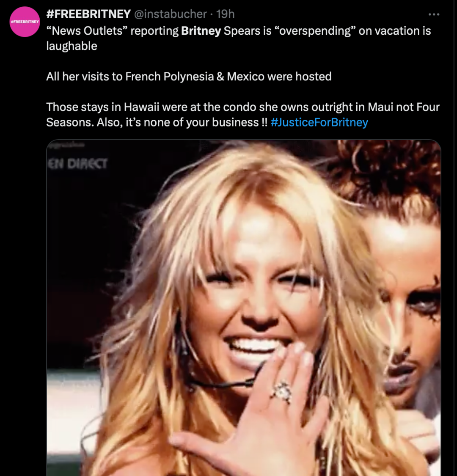Click the pink #FREEBRITNEY profile avatar
The image size is (457, 476).
(x=25, y=22)
